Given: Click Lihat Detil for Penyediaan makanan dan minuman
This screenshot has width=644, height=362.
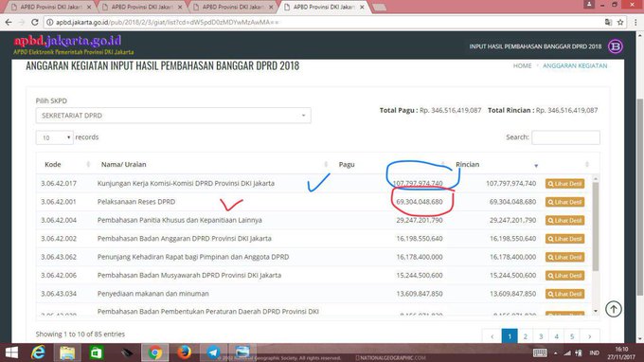Looking at the screenshot, I should pos(564,294).
